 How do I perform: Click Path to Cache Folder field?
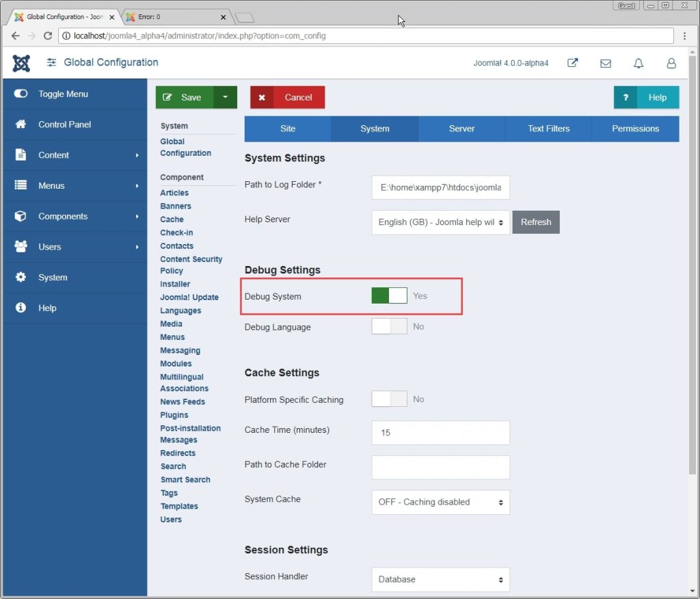click(440, 467)
